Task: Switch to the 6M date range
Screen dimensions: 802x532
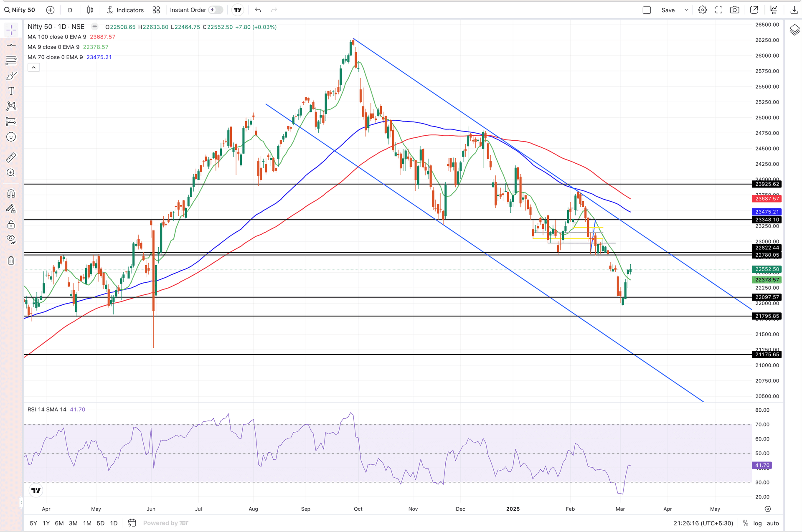Action: pyautogui.click(x=59, y=523)
